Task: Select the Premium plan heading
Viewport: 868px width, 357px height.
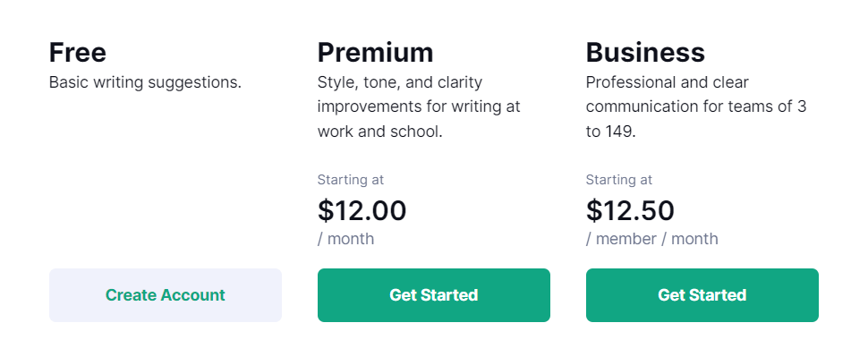Action: point(375,53)
